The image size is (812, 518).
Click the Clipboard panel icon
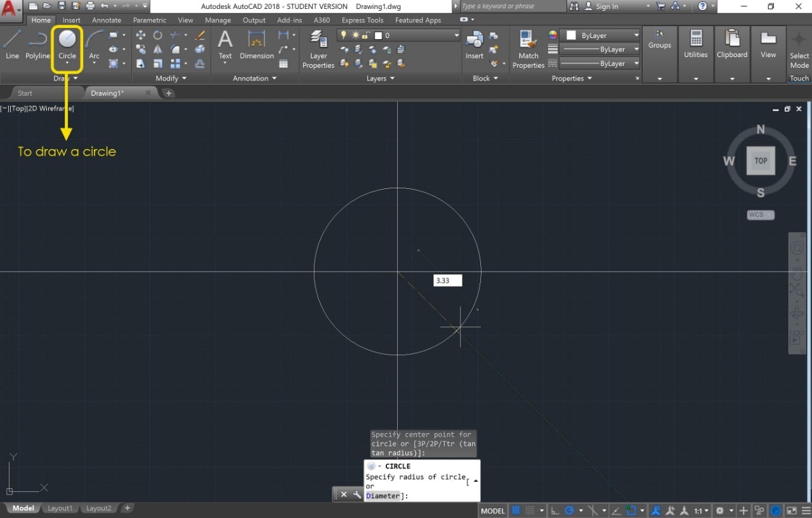tap(732, 38)
